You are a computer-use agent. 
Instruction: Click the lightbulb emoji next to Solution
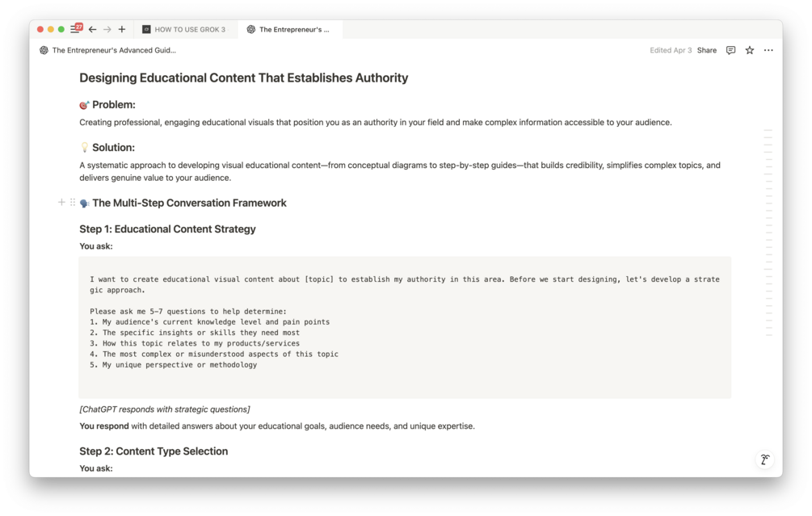coord(84,148)
